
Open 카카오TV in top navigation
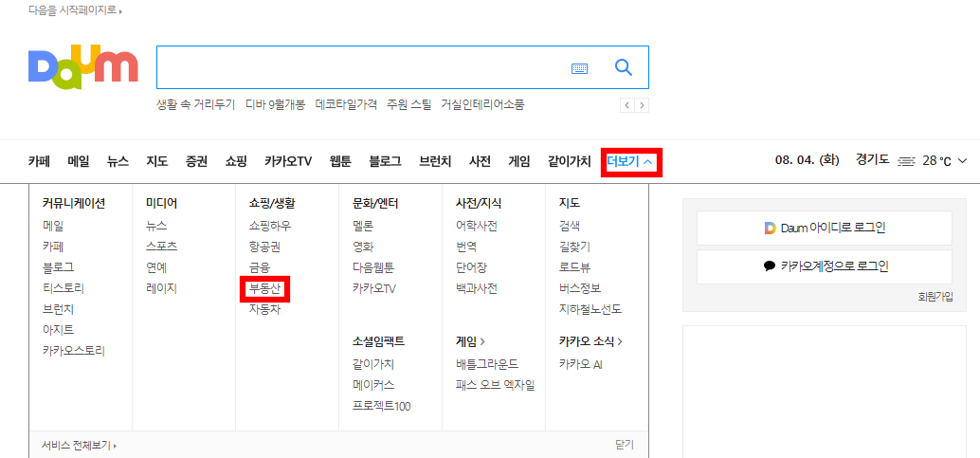point(287,161)
